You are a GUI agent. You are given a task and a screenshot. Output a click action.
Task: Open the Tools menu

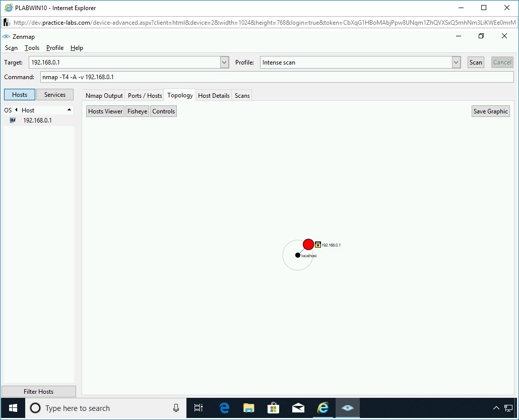(32, 48)
